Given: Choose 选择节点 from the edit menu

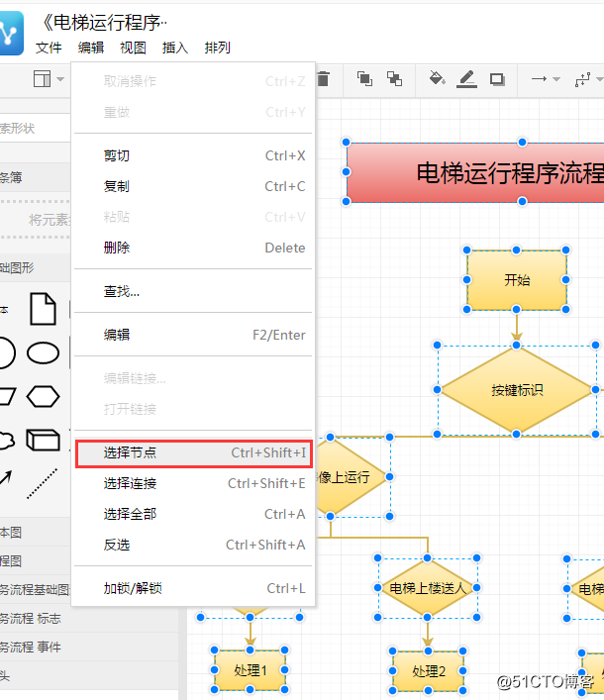Looking at the screenshot, I should pos(193,453).
